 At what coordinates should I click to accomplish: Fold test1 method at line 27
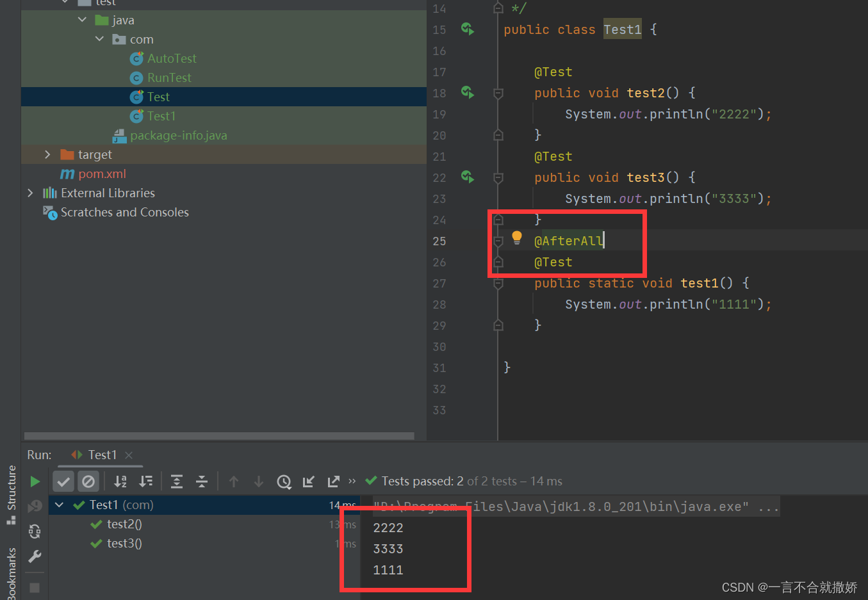tap(498, 284)
